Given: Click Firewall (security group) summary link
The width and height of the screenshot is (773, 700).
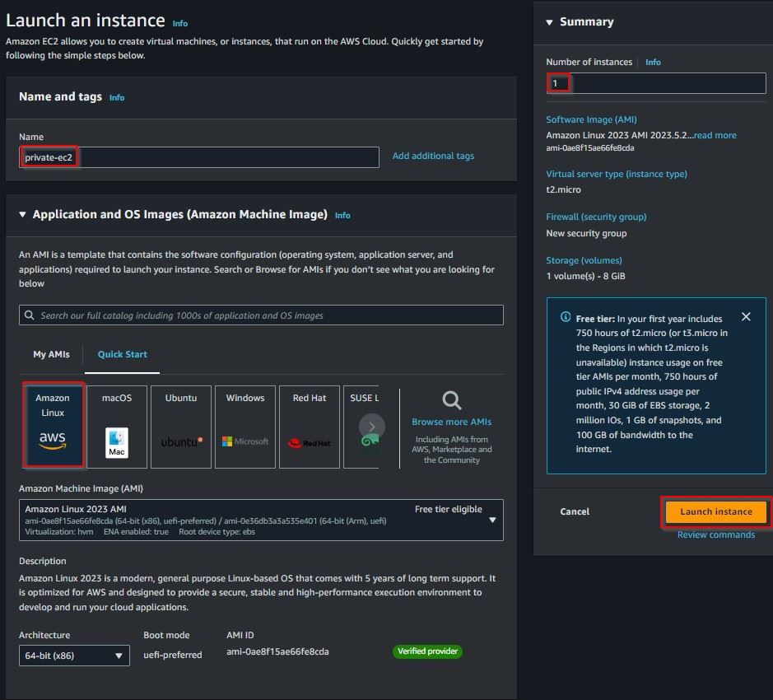Looking at the screenshot, I should 596,217.
